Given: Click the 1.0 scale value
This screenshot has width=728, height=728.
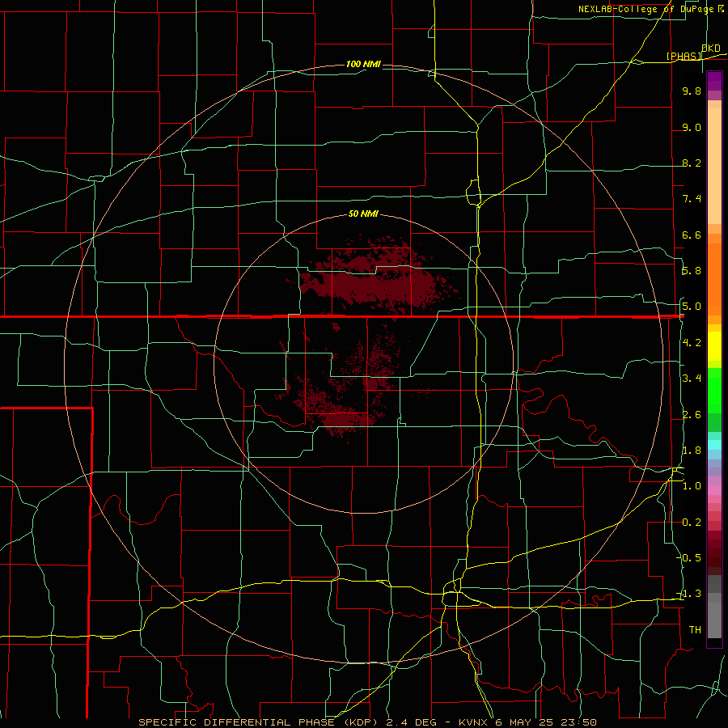Looking at the screenshot, I should click(692, 486).
